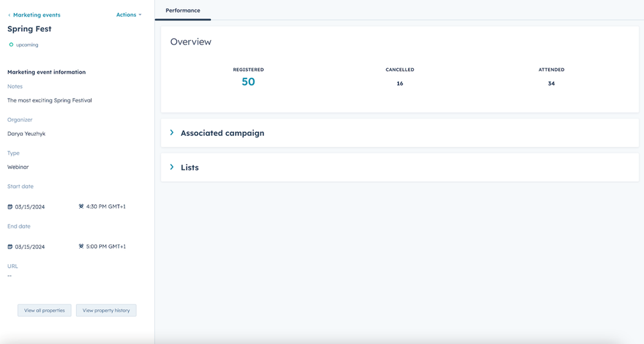The image size is (644, 344).
Task: Expand the Lists section chevron
Action: [171, 167]
